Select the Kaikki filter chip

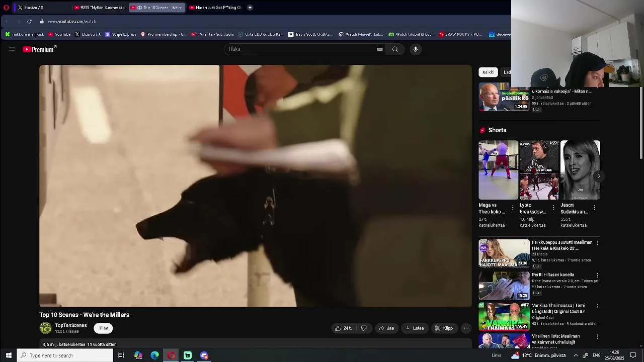(488, 72)
